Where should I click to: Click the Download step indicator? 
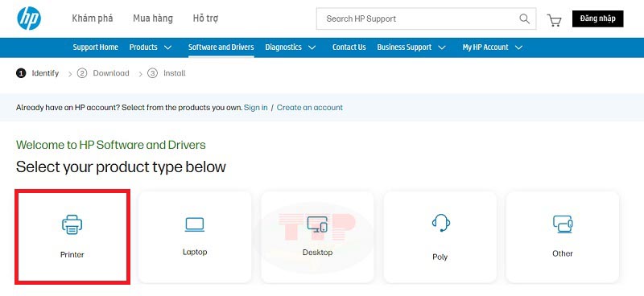103,73
